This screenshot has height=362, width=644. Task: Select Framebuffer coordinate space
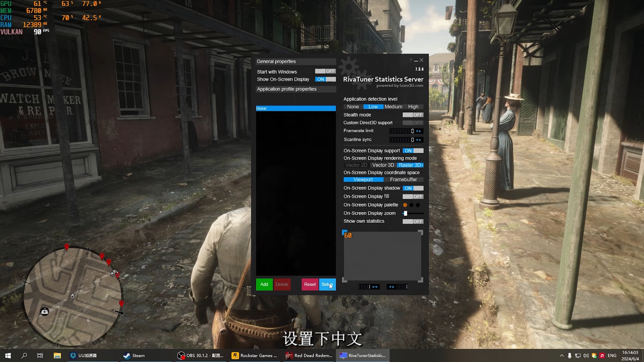coord(403,179)
